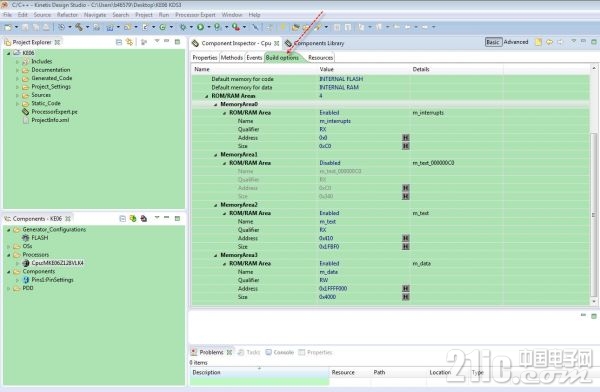Open the File menu
Screen dimensions: 600x392
point(7,15)
